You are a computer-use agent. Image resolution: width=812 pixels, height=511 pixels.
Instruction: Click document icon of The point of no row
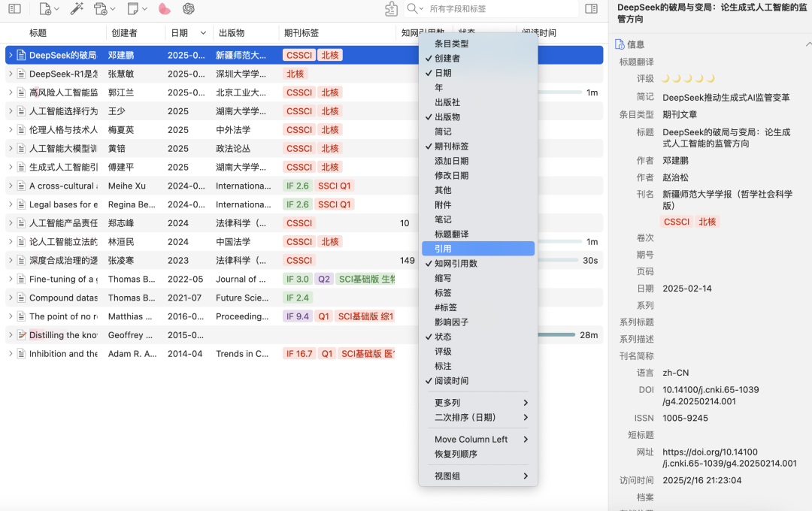point(21,316)
